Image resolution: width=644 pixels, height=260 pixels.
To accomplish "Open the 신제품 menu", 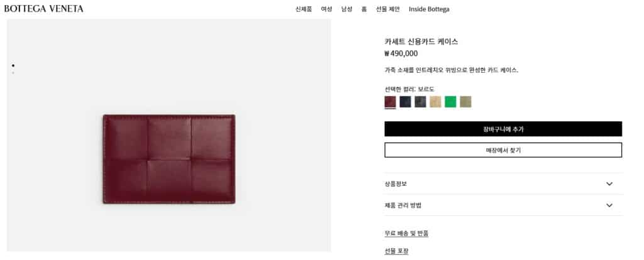I will [304, 9].
